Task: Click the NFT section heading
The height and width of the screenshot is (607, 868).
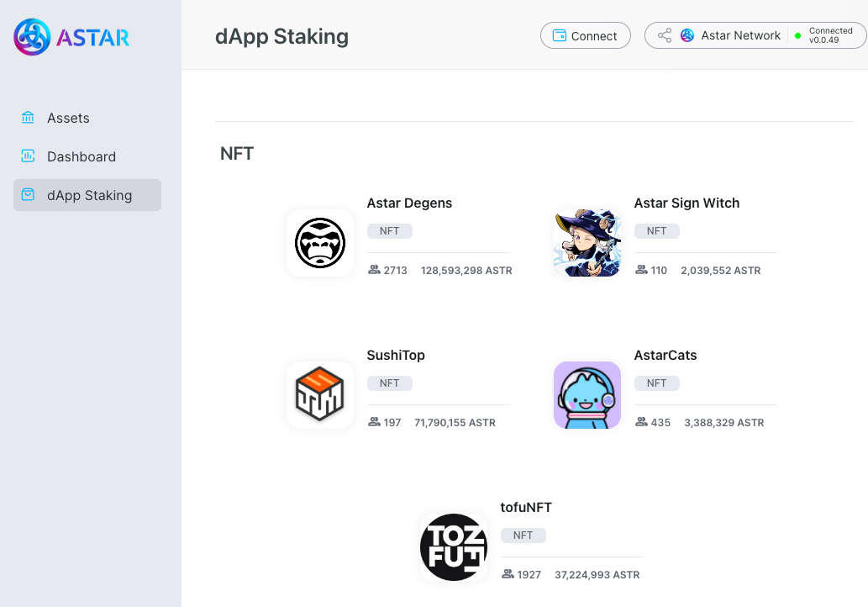Action: point(237,153)
